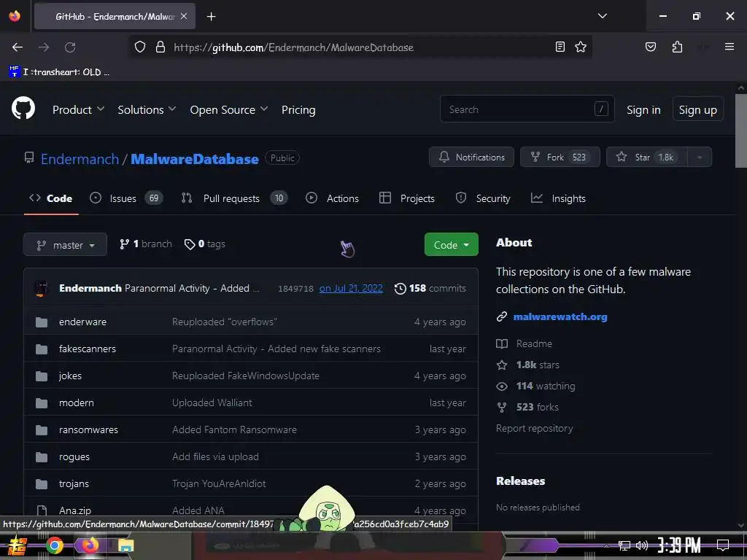
Task: View 523 forks link
Action: point(538,407)
